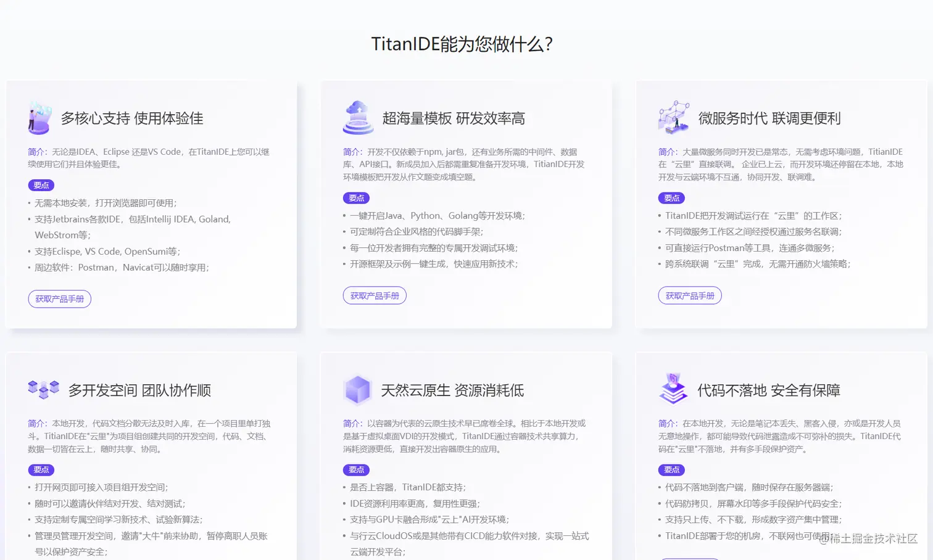Viewport: 933px width, 560px height.
Task: Click the 超海量模板 card icon
Action: [358, 118]
